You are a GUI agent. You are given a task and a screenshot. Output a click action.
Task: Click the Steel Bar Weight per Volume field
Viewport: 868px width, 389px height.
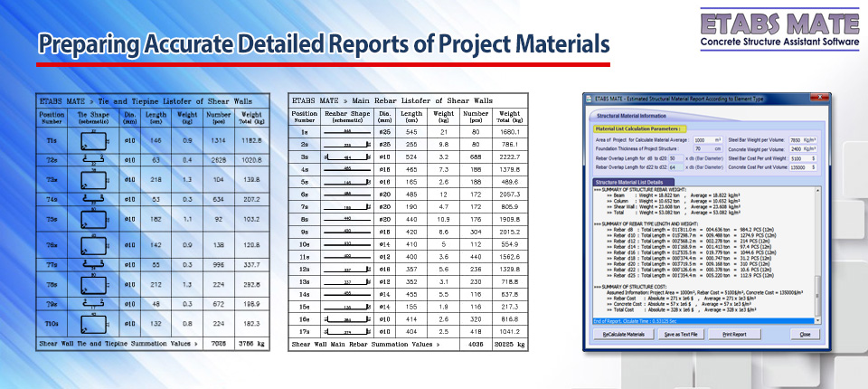coord(803,139)
